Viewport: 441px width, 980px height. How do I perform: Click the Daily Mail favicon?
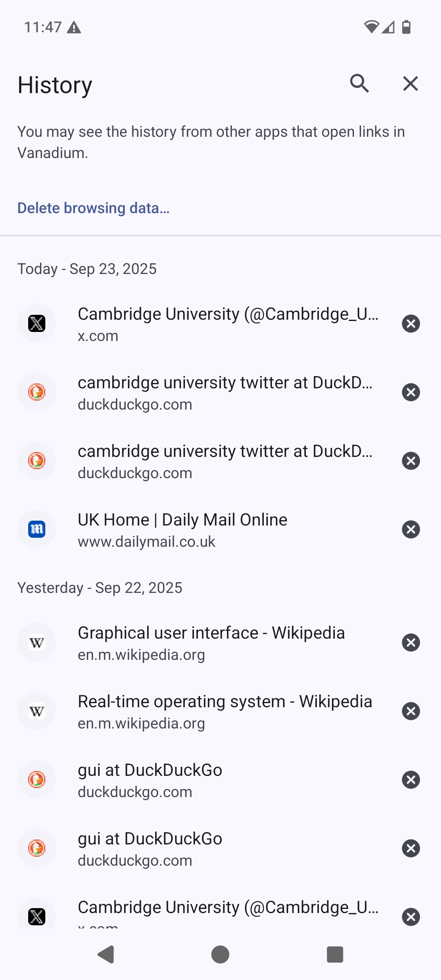click(37, 530)
